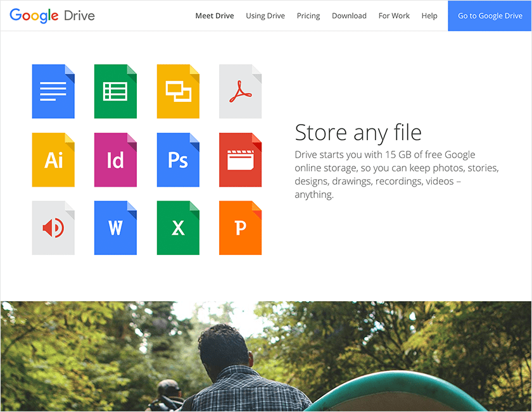532x412 pixels.
Task: Select the red video clip file icon
Action: 240,159
